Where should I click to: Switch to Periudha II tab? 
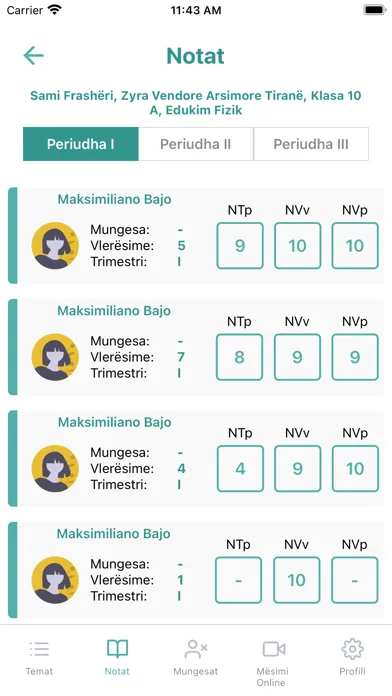click(196, 144)
